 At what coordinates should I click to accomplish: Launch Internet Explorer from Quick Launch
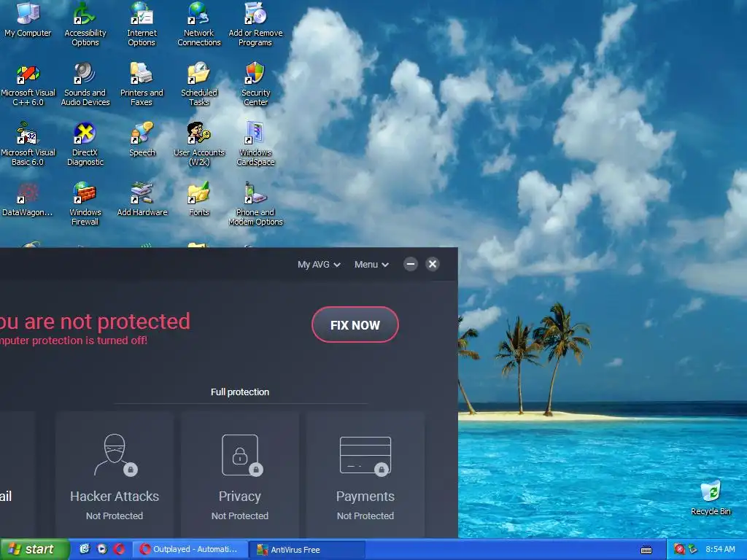(85, 549)
